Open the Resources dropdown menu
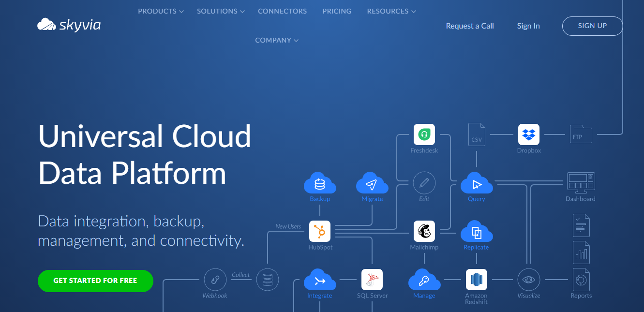This screenshot has width=644, height=312. tap(391, 11)
